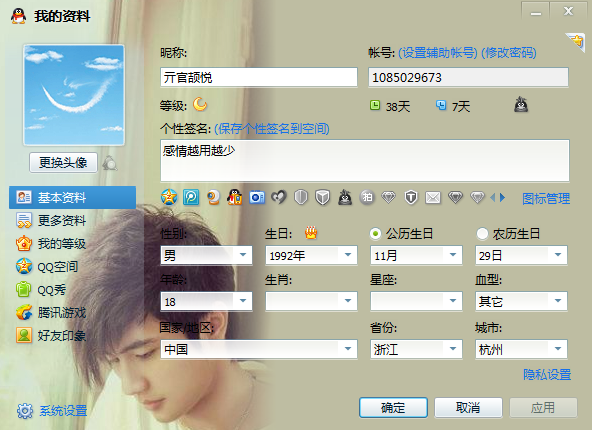Open the 杭州 city dropdown
The image size is (592, 430).
pyautogui.click(x=521, y=349)
